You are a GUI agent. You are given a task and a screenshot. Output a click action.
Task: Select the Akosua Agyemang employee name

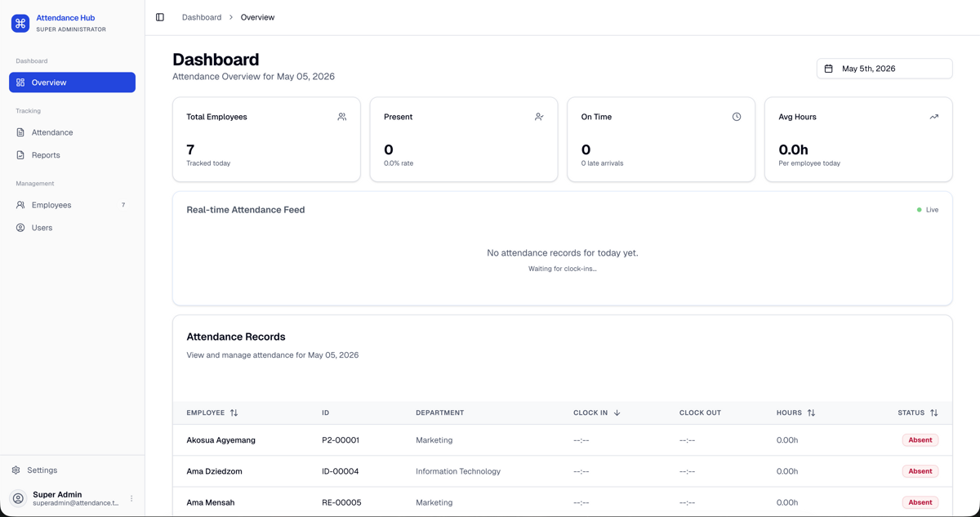[x=220, y=440]
